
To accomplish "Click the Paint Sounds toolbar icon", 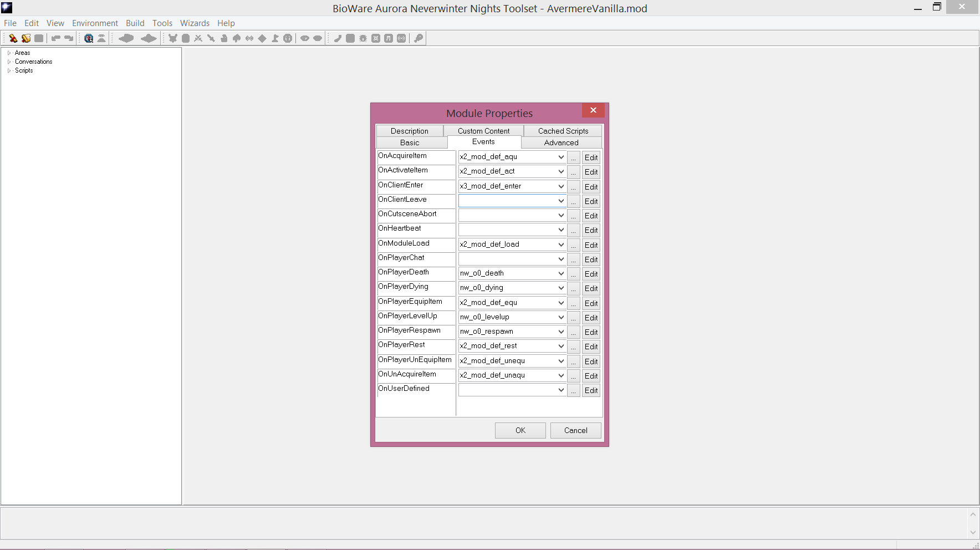I will coord(249,38).
